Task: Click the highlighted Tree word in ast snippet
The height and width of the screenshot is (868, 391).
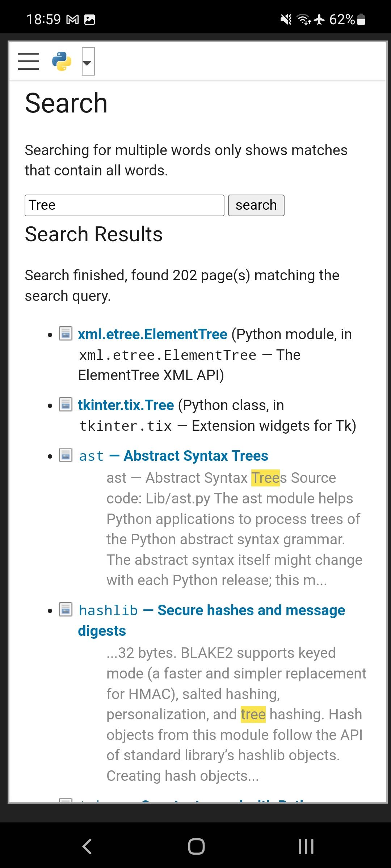Action: 265,478
